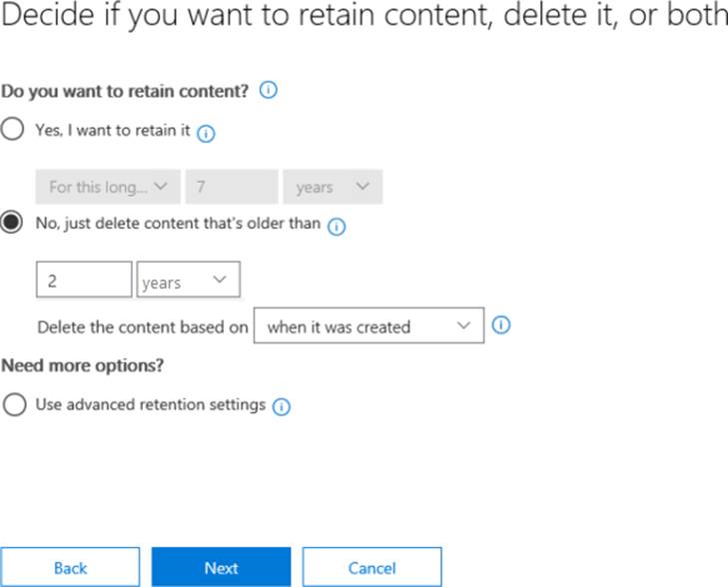Click the delete age field showing 2
Screen dimensions: 728x587
[84, 282]
